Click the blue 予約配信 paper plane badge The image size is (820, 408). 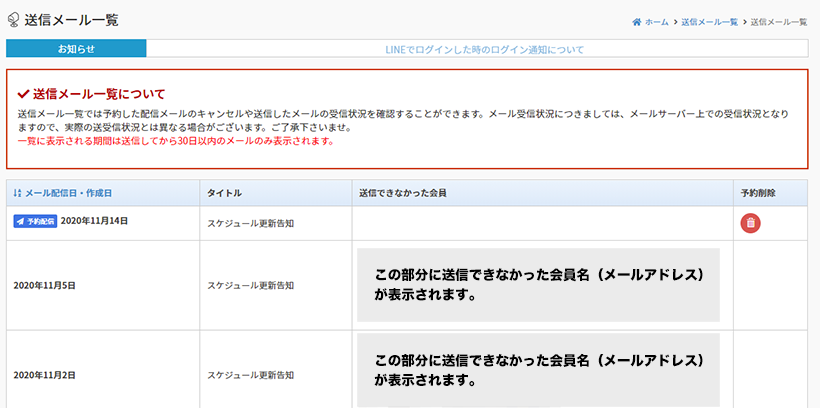35,221
